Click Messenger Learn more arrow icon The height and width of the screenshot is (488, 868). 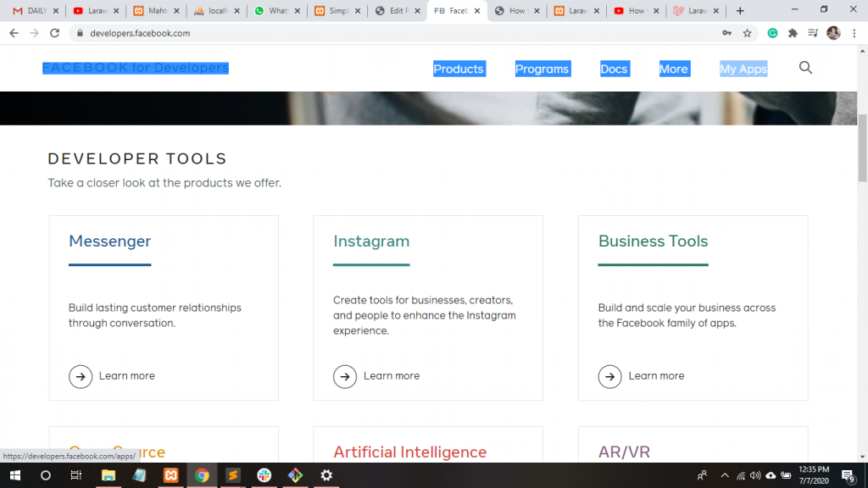coord(81,377)
